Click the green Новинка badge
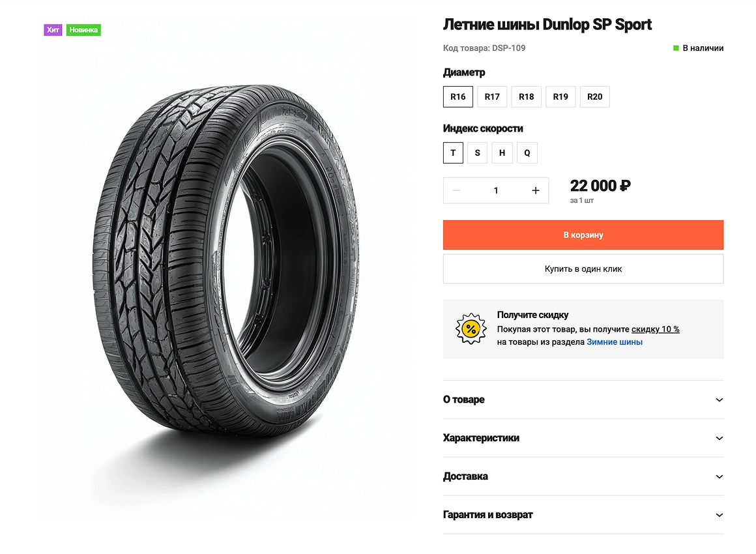This screenshot has height=554, width=756. [83, 30]
